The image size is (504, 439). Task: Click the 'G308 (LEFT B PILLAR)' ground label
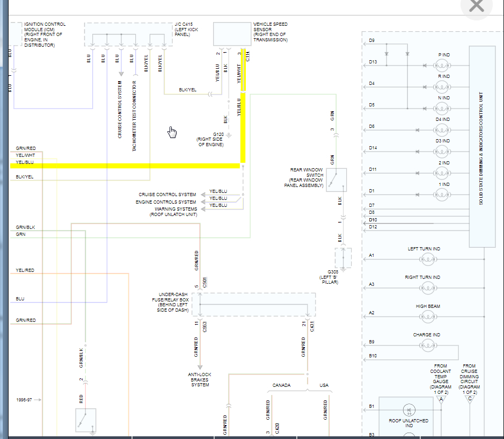(329, 277)
